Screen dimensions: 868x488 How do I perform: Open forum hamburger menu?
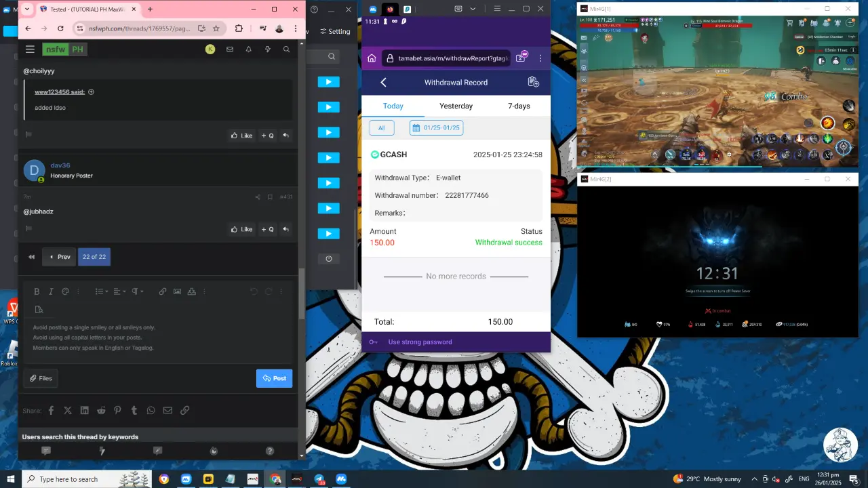pyautogui.click(x=30, y=49)
